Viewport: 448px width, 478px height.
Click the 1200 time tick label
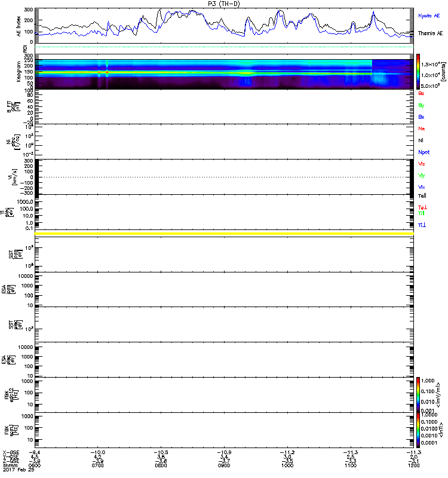413,466
